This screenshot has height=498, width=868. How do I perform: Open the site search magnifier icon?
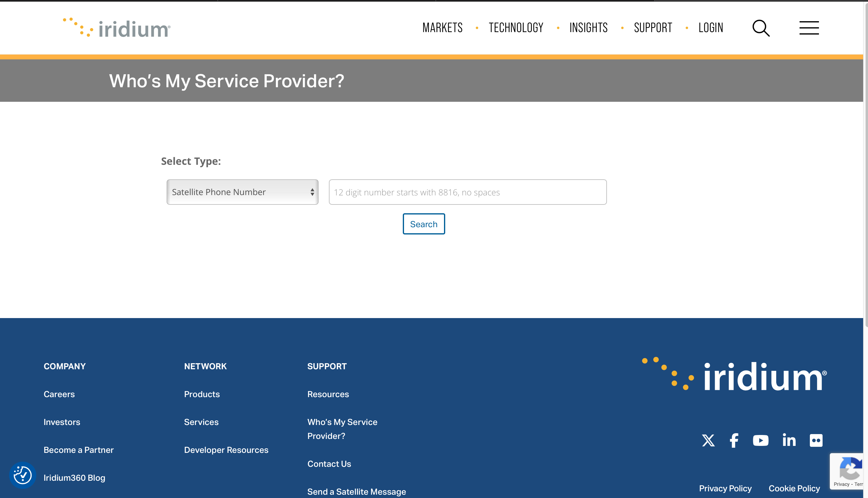point(761,28)
